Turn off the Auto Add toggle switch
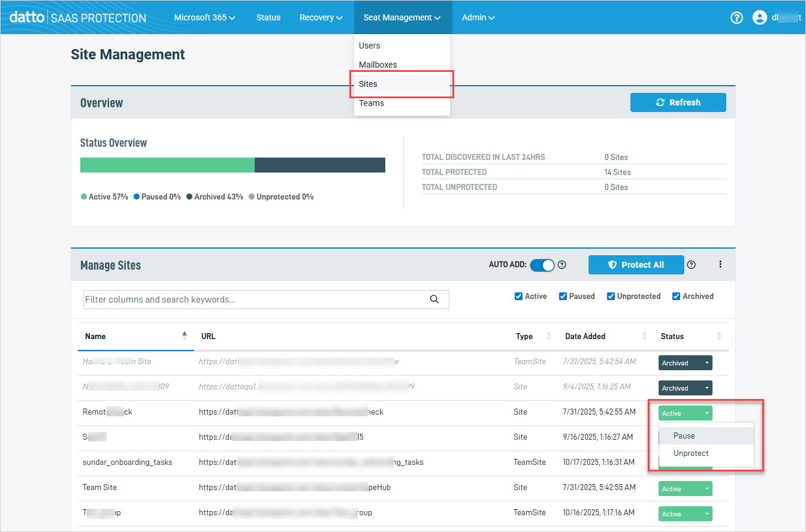The height and width of the screenshot is (532, 806). pos(542,265)
